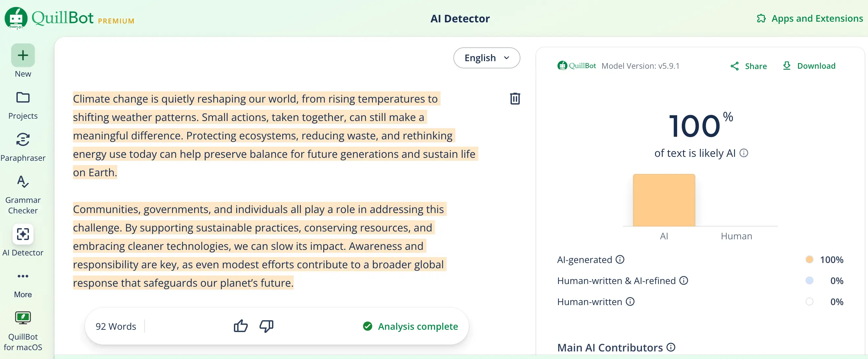Open the Paraphraser tool icon
Viewport: 868px width, 359px height.
coord(23,139)
